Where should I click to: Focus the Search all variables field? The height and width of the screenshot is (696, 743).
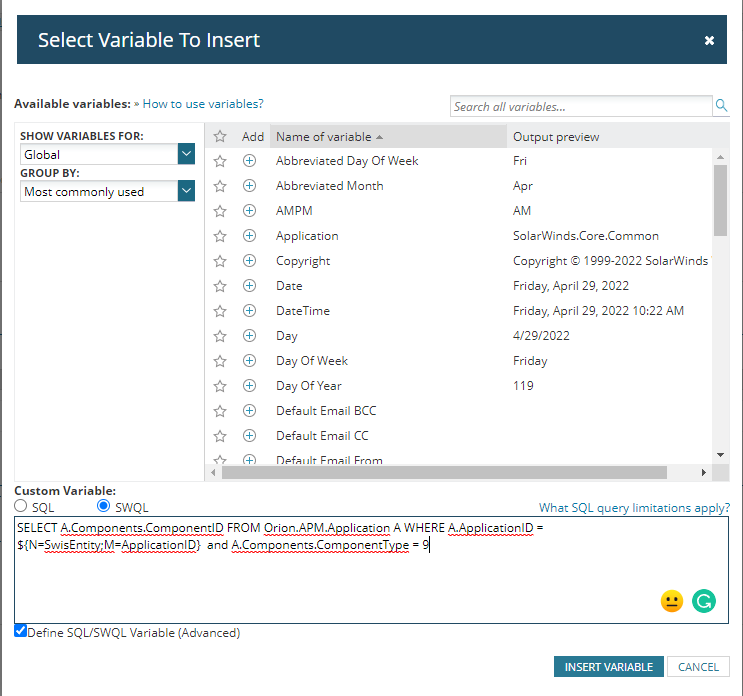tap(580, 106)
